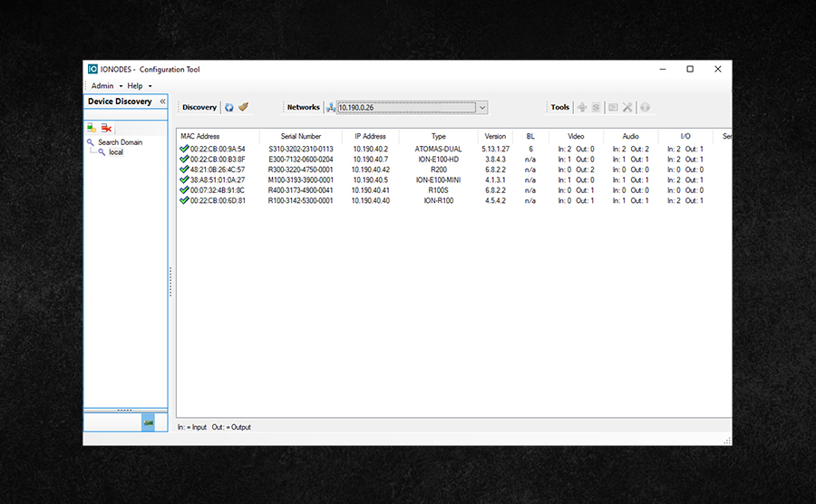This screenshot has width=816, height=504.
Task: Select the Search Domain tree node
Action: point(120,142)
